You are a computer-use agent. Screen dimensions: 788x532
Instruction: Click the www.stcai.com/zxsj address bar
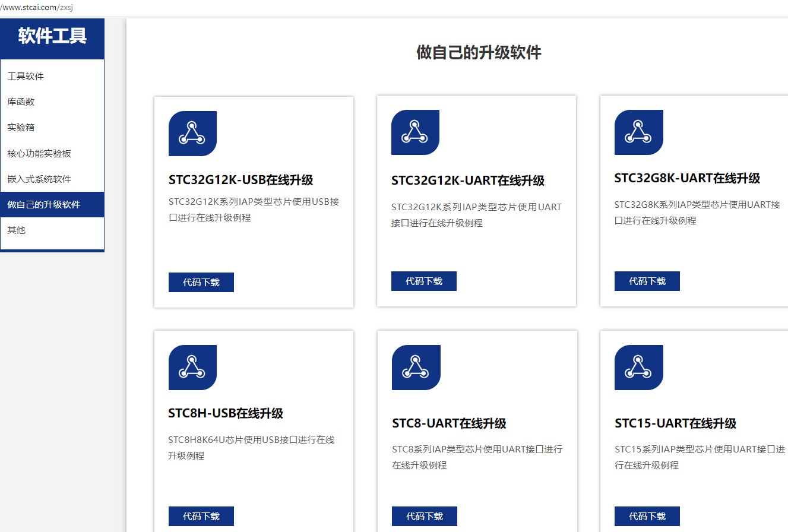click(37, 8)
